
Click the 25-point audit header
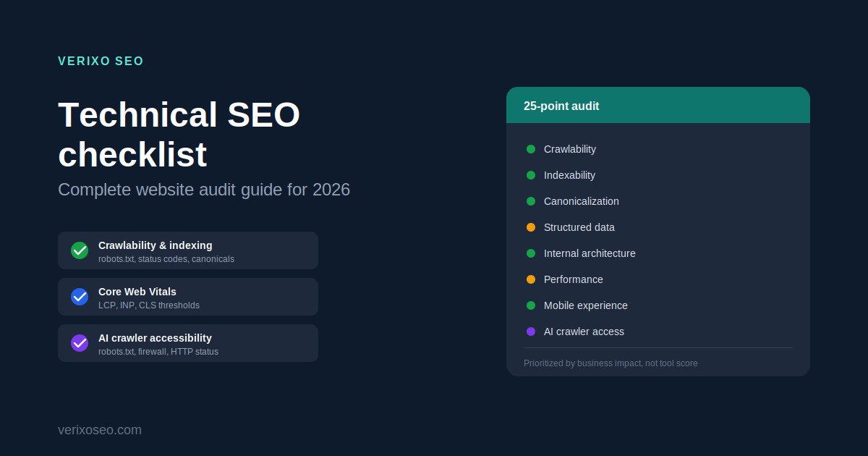(658, 105)
